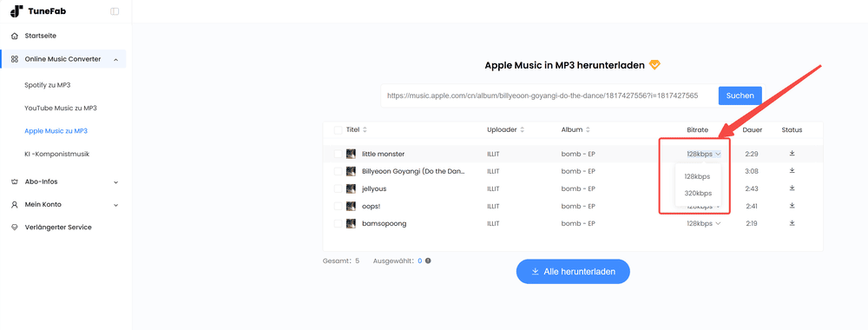This screenshot has height=330, width=868.
Task: Click the Ausgewählt: 0 count
Action: click(398, 261)
